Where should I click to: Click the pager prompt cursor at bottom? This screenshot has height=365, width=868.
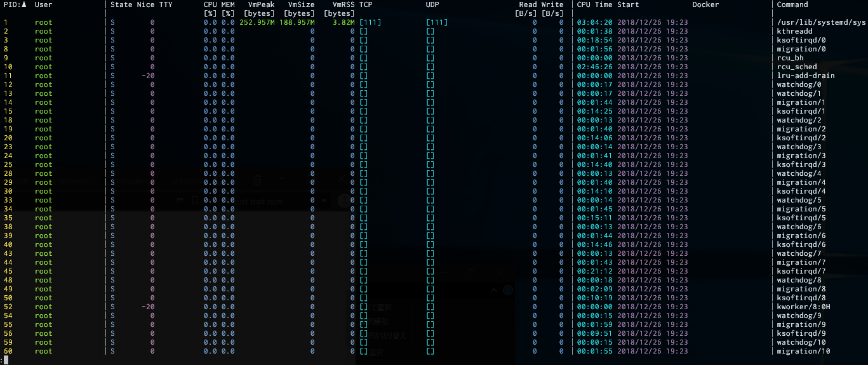click(6, 360)
